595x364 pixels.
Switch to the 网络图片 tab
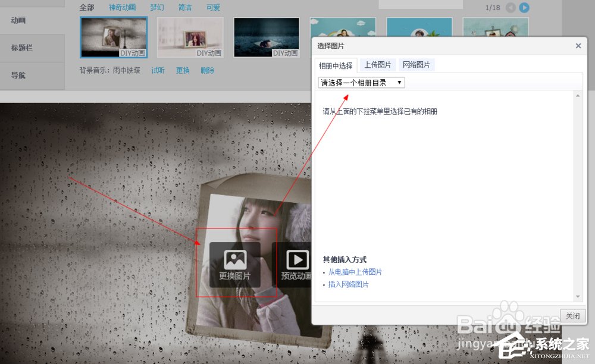click(x=416, y=64)
